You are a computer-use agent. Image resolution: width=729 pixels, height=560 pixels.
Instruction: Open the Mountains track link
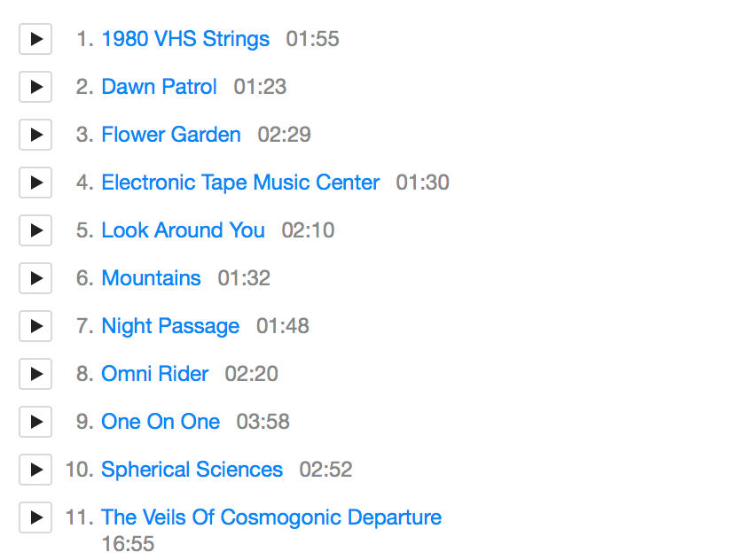tap(151, 278)
